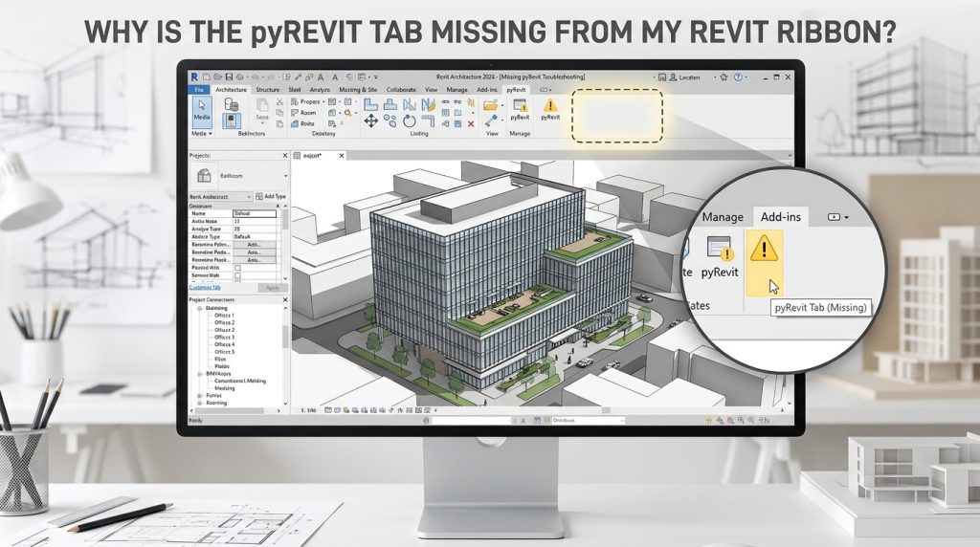Close the Projects properties panel
Viewport: 980px width, 547px height.
point(285,156)
